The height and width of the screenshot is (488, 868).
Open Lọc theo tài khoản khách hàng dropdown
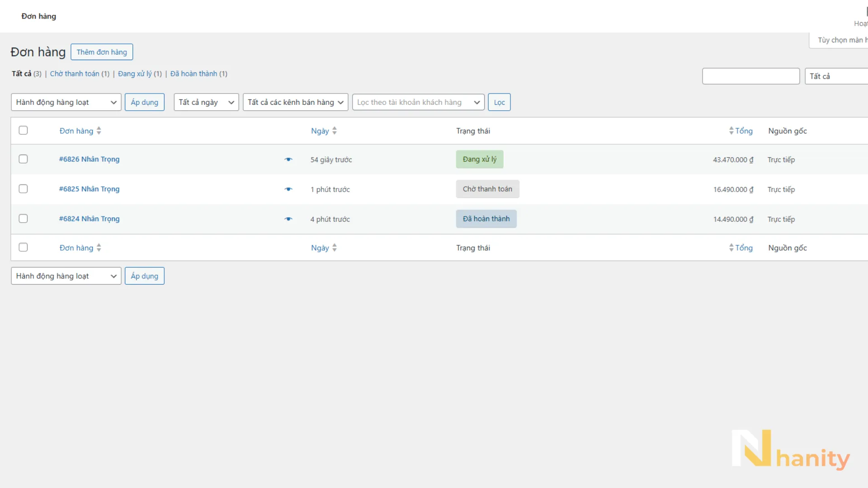click(x=418, y=102)
